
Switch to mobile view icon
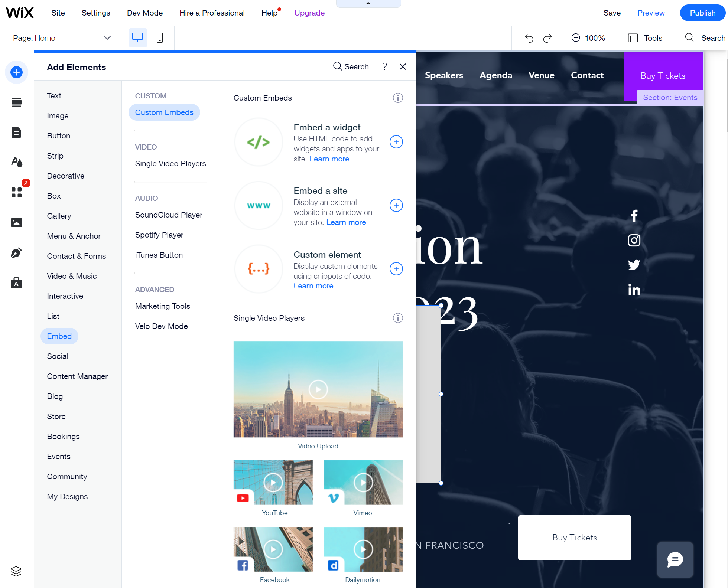click(160, 38)
